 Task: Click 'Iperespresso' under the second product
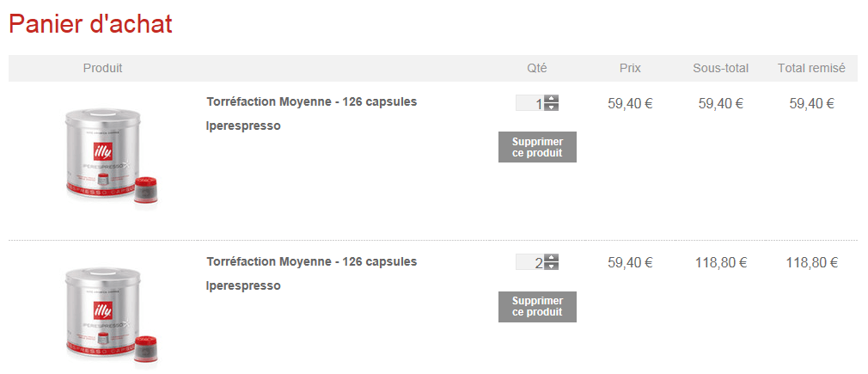coord(243,285)
